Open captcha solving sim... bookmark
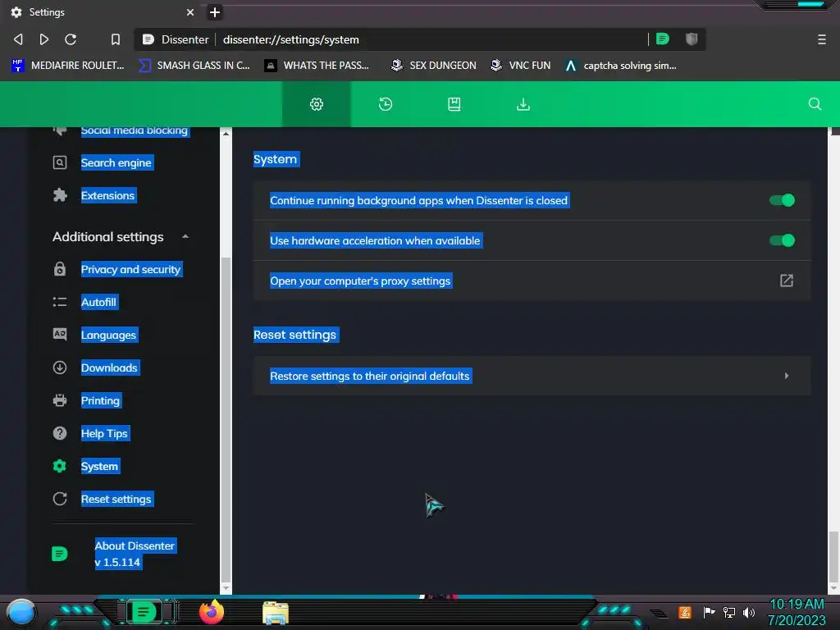The height and width of the screenshot is (630, 840). (621, 66)
